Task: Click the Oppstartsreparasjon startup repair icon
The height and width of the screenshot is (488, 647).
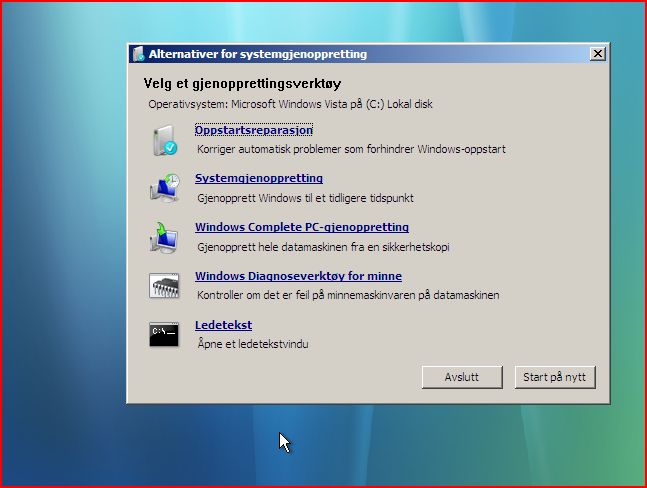Action: [165, 141]
